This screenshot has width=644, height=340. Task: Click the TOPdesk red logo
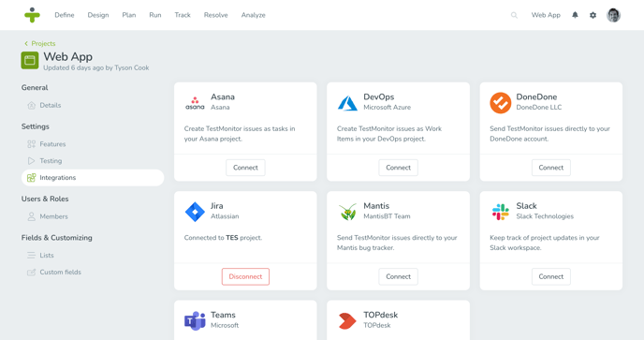347,320
